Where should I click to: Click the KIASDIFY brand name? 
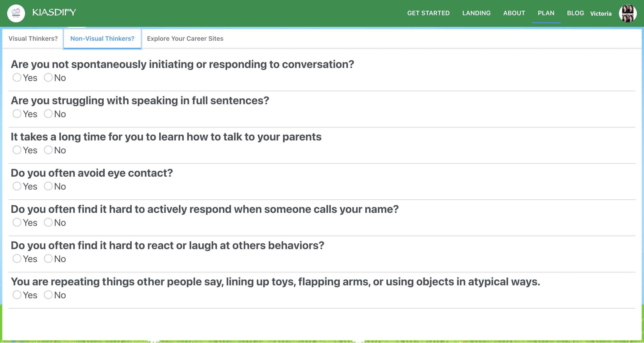(54, 12)
